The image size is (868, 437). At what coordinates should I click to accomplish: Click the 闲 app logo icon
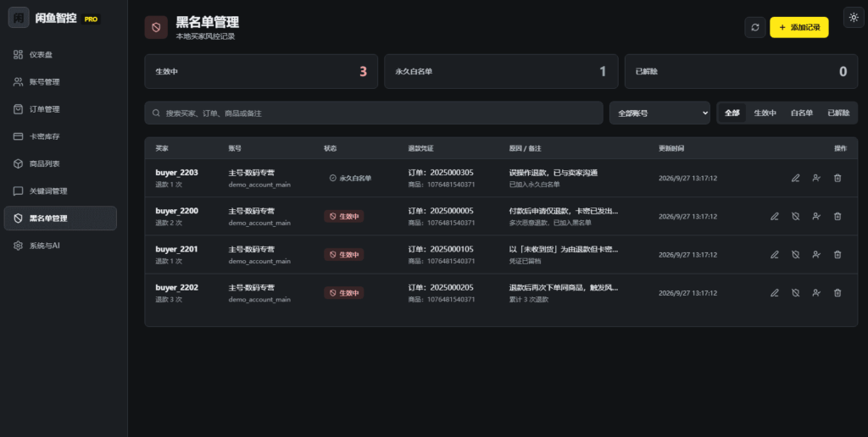click(x=19, y=18)
